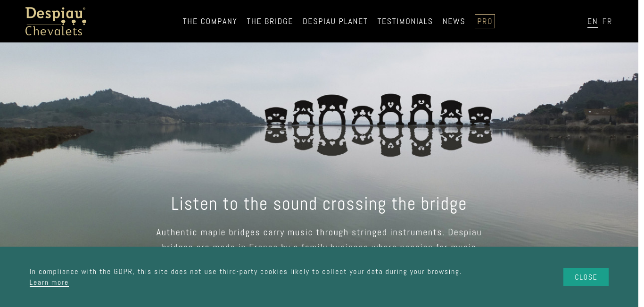Click the largest wide-arched bridge silhouette
The height and width of the screenshot is (307, 644).
332,110
